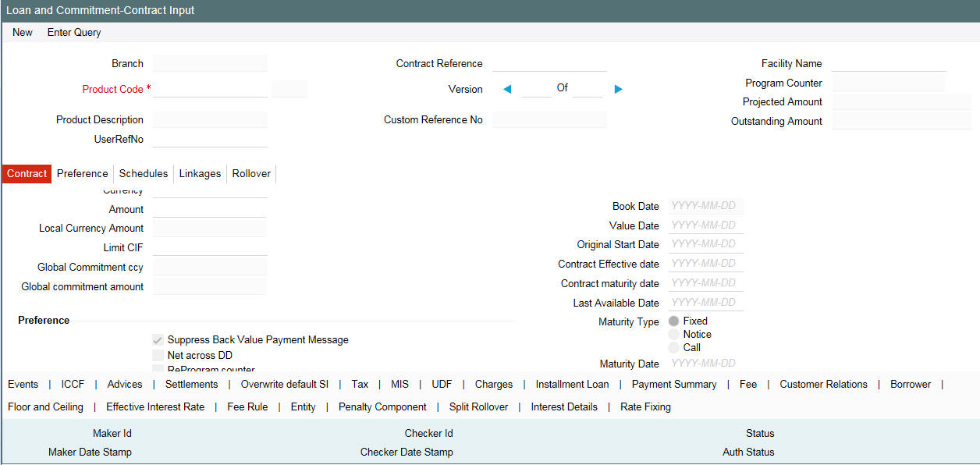Click the Amount input field
The height and width of the screenshot is (465, 980).
tap(210, 209)
